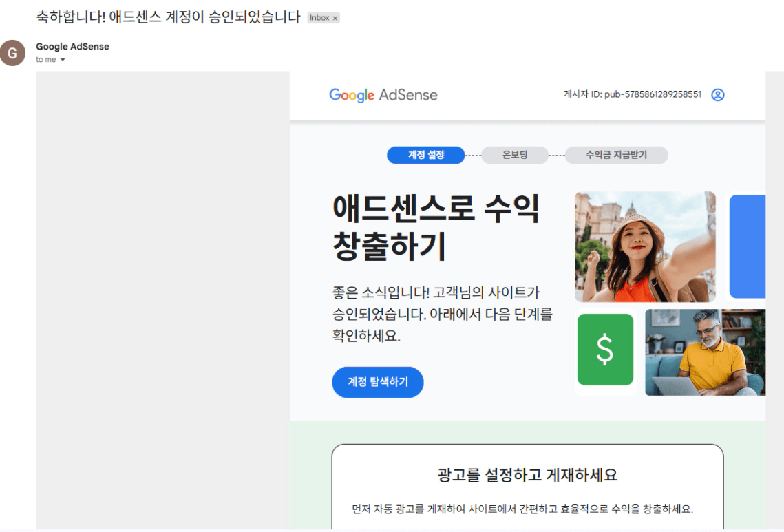Click the paragraph starting 좋은 소식입니다!
This screenshot has width=784, height=532.
point(443,314)
